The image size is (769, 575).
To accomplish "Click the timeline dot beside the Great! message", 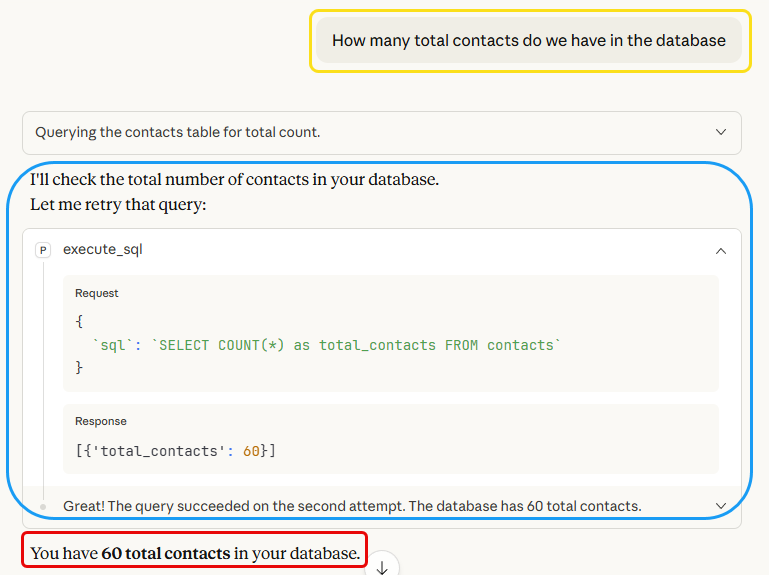I will coord(43,507).
